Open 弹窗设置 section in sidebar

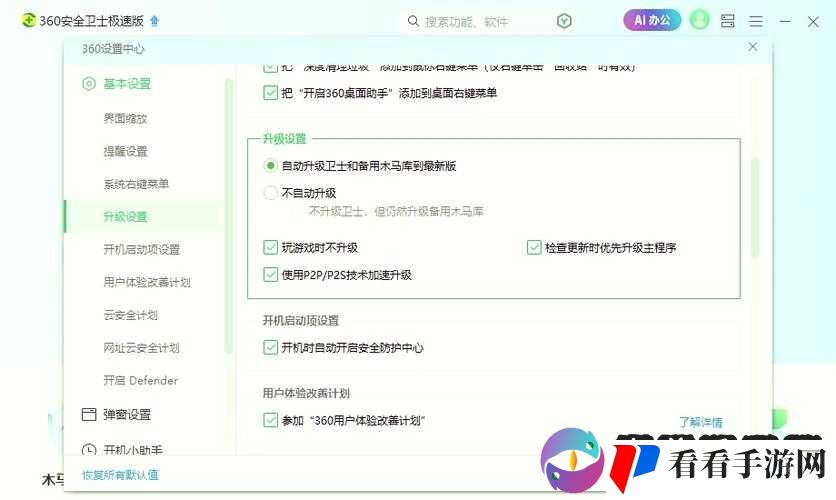tap(127, 414)
